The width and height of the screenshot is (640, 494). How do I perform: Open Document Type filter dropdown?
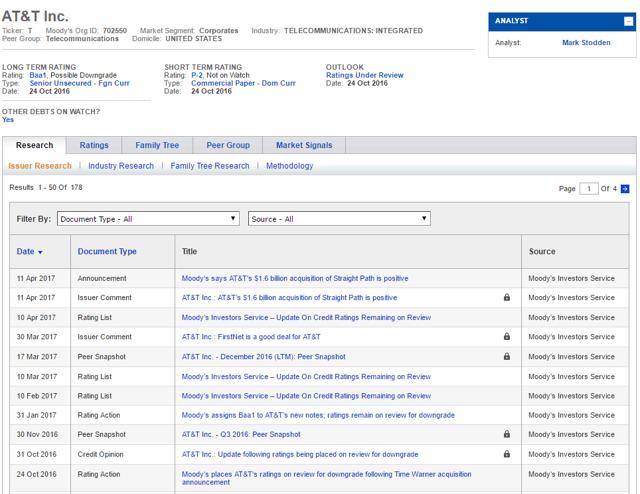point(148,219)
